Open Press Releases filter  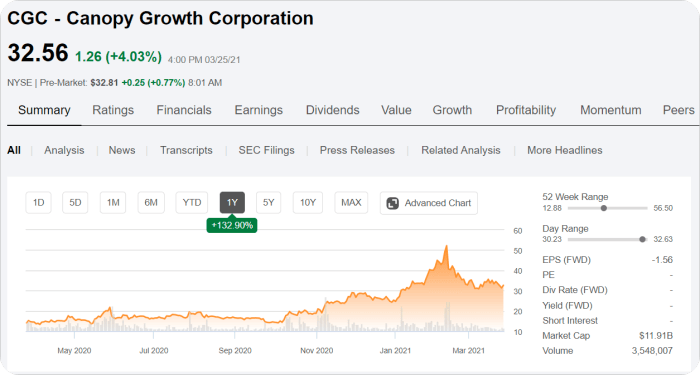pyautogui.click(x=357, y=150)
